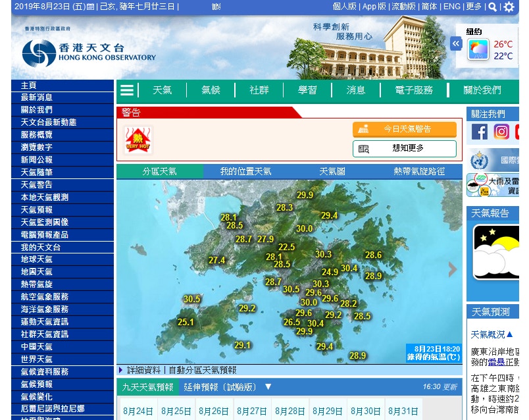Open 天氣預報 in the left sidebar
529x420 pixels.
[x=36, y=209]
